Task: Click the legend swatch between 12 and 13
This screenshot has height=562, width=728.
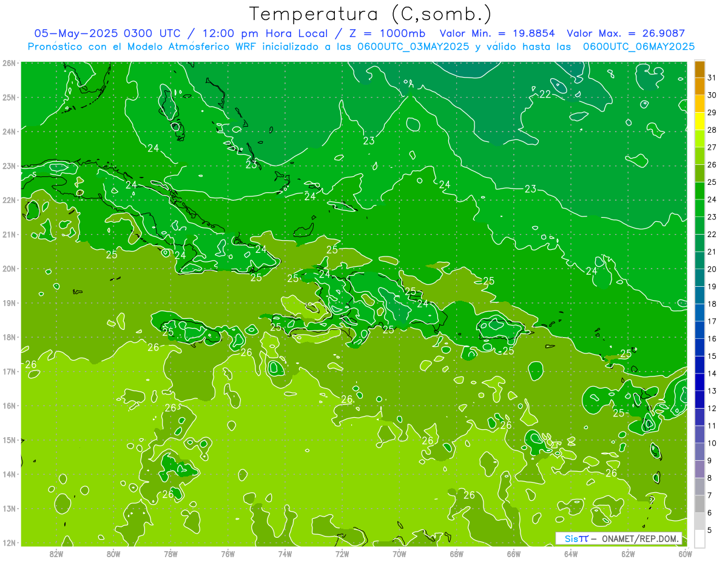Action: click(x=699, y=399)
